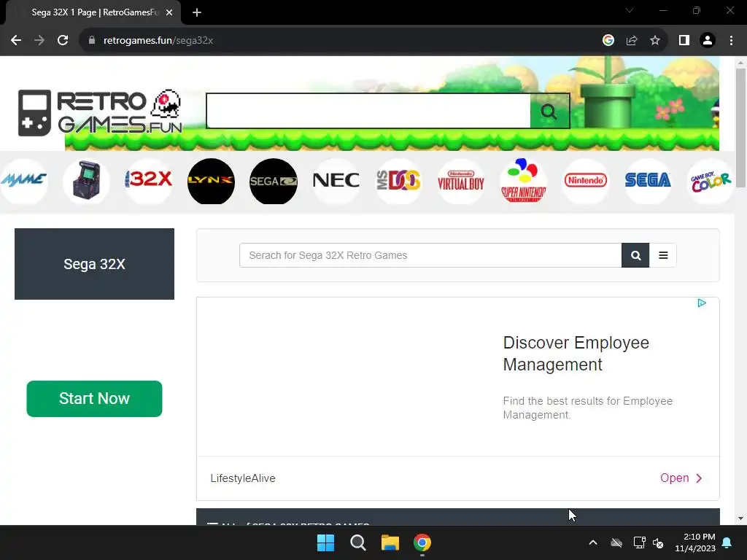The width and height of the screenshot is (747, 560).
Task: Toggle the Chrome side panel
Action: [684, 41]
